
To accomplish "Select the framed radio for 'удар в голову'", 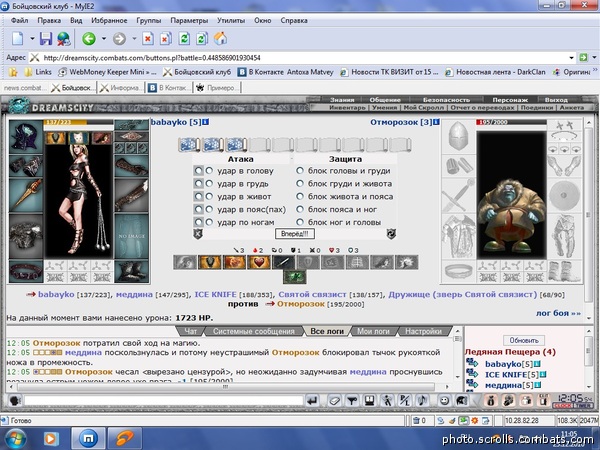I will pos(198,171).
